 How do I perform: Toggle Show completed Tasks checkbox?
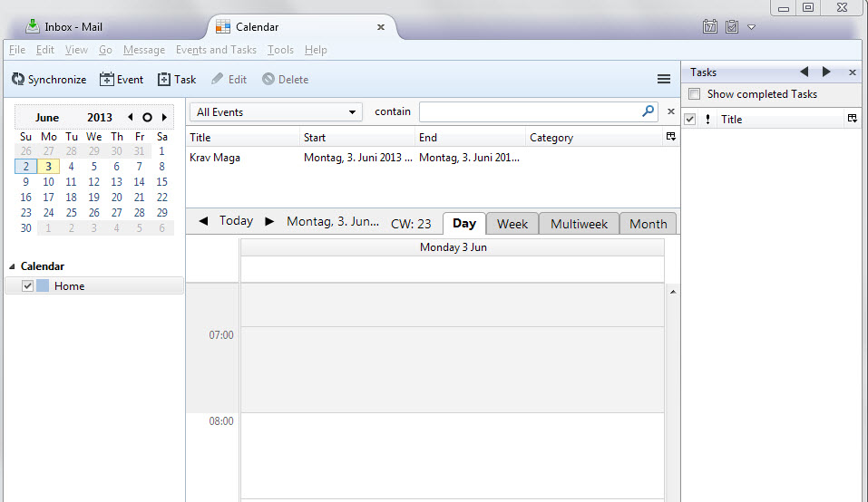[694, 94]
